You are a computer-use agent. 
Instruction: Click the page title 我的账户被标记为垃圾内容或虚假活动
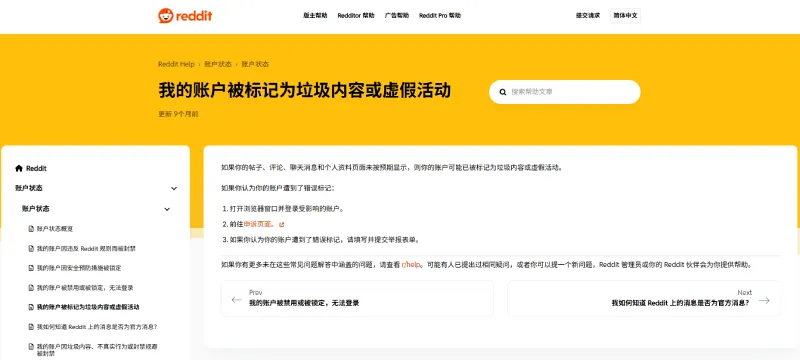tap(305, 90)
